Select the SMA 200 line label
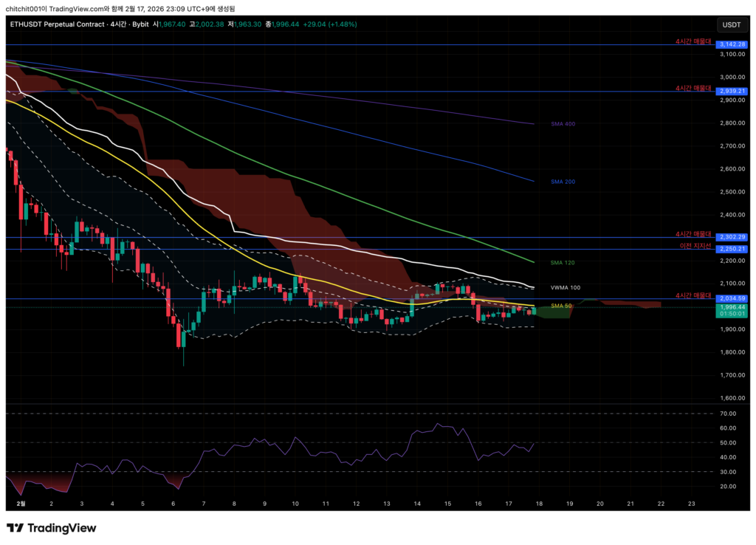 click(563, 181)
